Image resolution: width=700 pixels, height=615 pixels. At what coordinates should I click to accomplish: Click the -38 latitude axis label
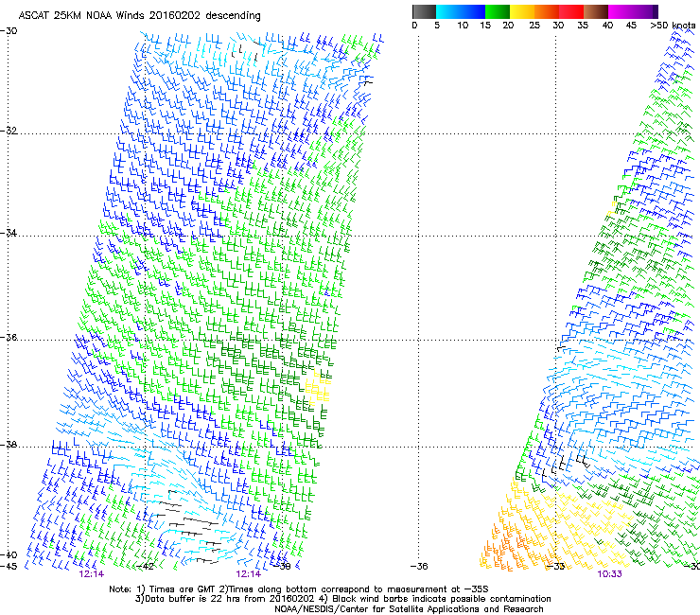point(9,445)
